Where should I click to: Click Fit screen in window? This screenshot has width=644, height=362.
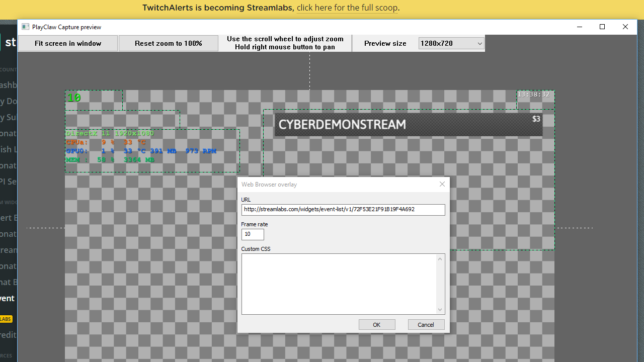coord(67,43)
